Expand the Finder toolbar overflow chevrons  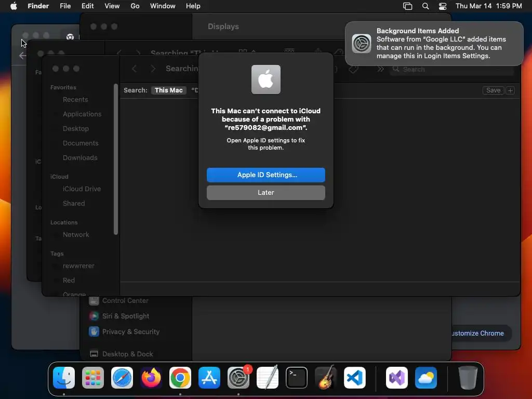(380, 69)
